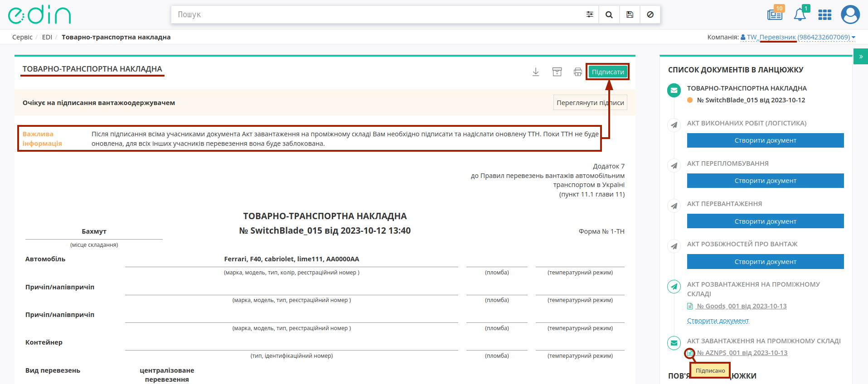Viewport: 868px width, 384px height.
Task: Open search filter settings icon
Action: pyautogui.click(x=589, y=14)
